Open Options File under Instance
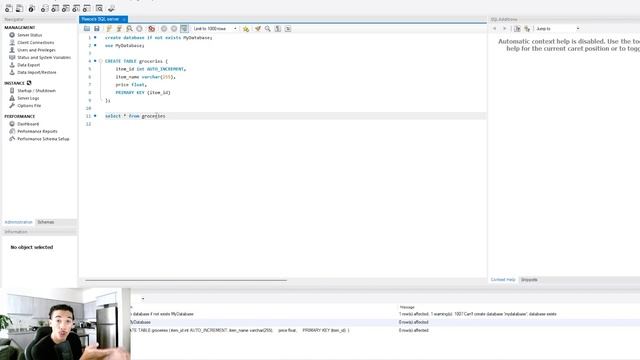Screen dimensions: 640x360 (x=29, y=106)
